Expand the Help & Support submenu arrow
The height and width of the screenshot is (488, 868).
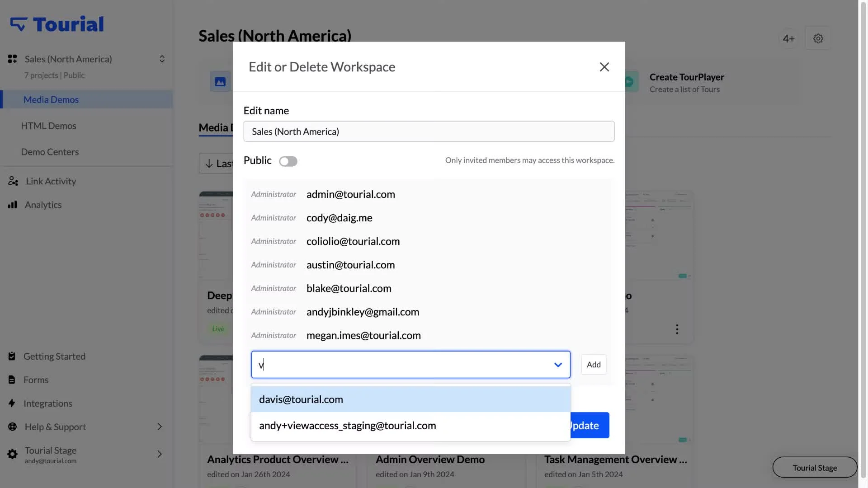tap(159, 427)
